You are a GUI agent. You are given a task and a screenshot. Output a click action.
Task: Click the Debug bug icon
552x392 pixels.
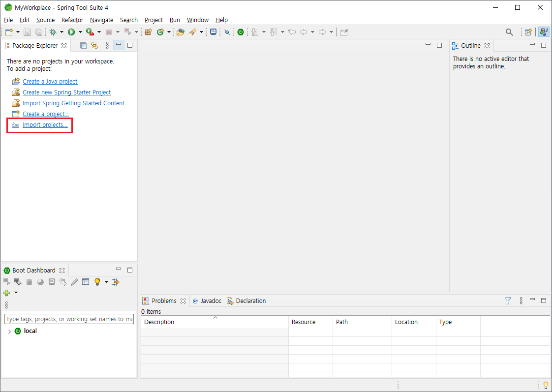[x=53, y=32]
